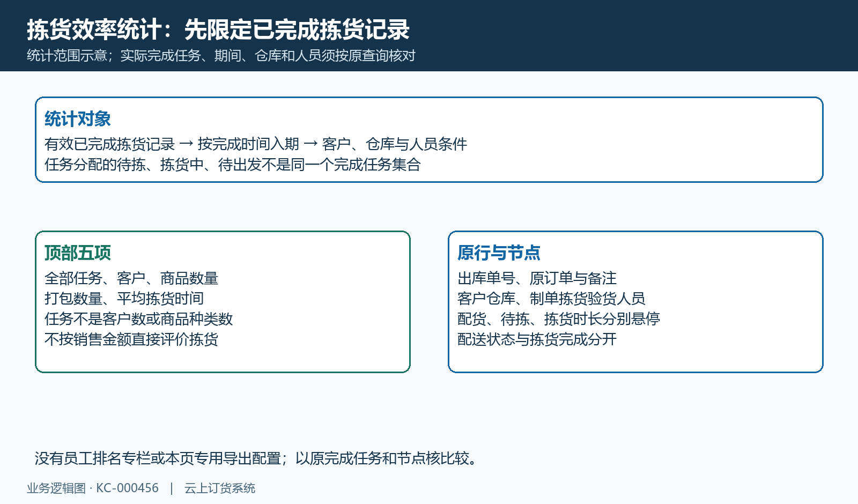Click the "统计对象" heading
This screenshot has width=858, height=504.
coord(78,119)
